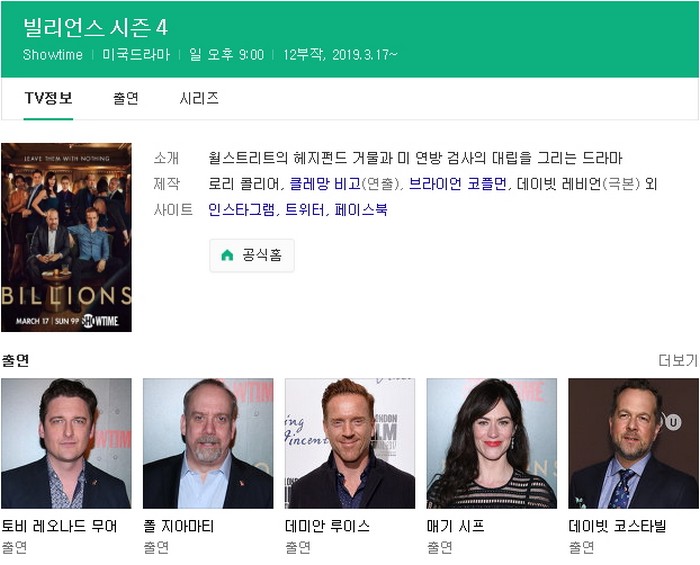Open the TV정보 tab
The image size is (700, 565).
click(x=48, y=98)
